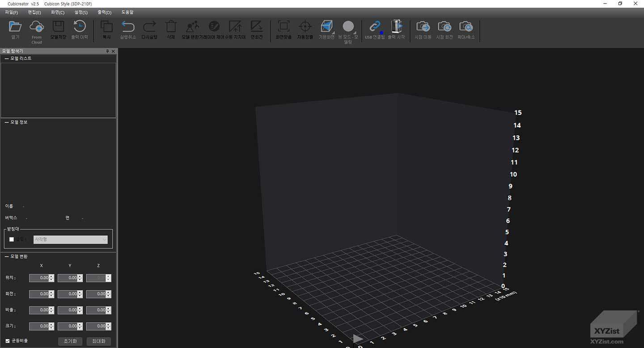Screen dimensions: 644x348
Task: Open the 출력(D) menu
Action: [104, 12]
